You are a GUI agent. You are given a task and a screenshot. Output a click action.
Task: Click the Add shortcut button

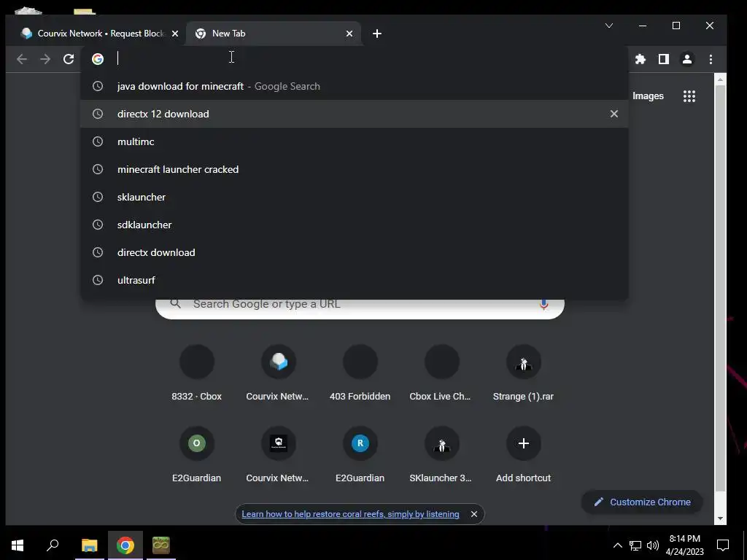524,456
